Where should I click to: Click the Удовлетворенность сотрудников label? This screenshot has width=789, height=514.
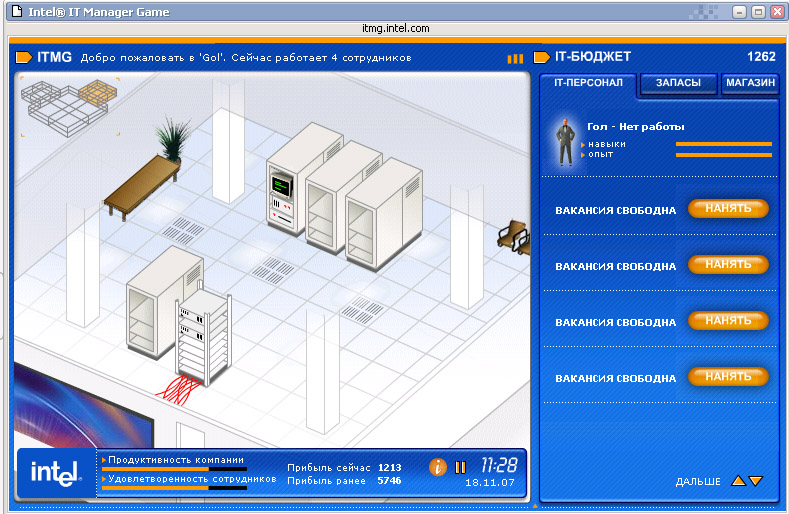tap(192, 479)
